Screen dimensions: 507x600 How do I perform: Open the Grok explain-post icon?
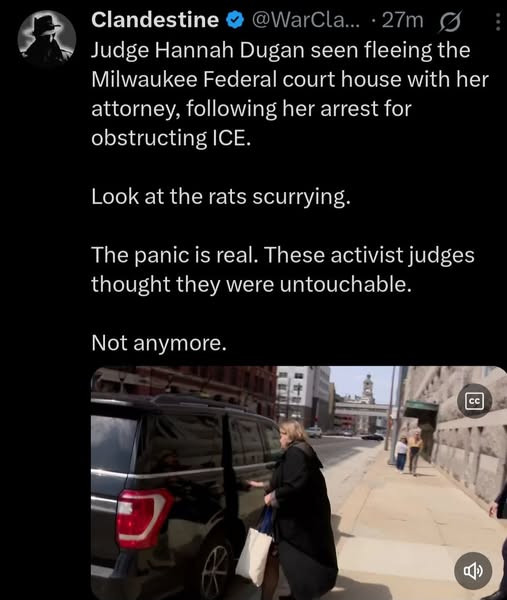click(450, 21)
